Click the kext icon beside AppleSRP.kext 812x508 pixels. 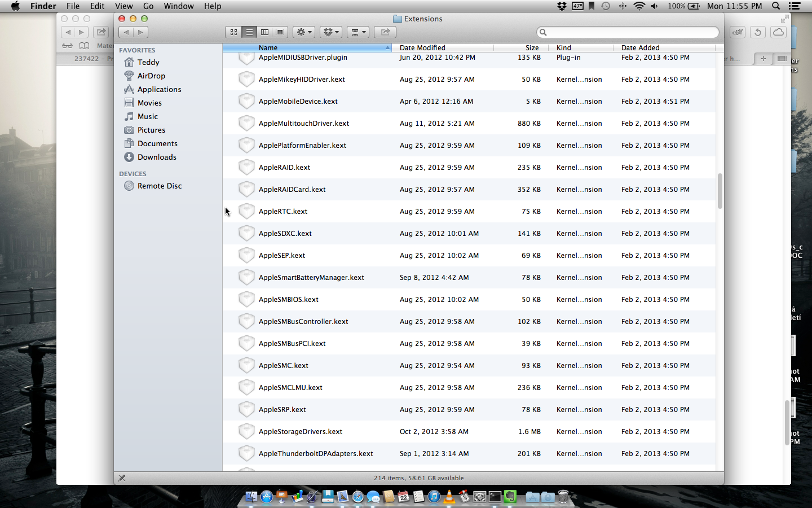tap(246, 409)
